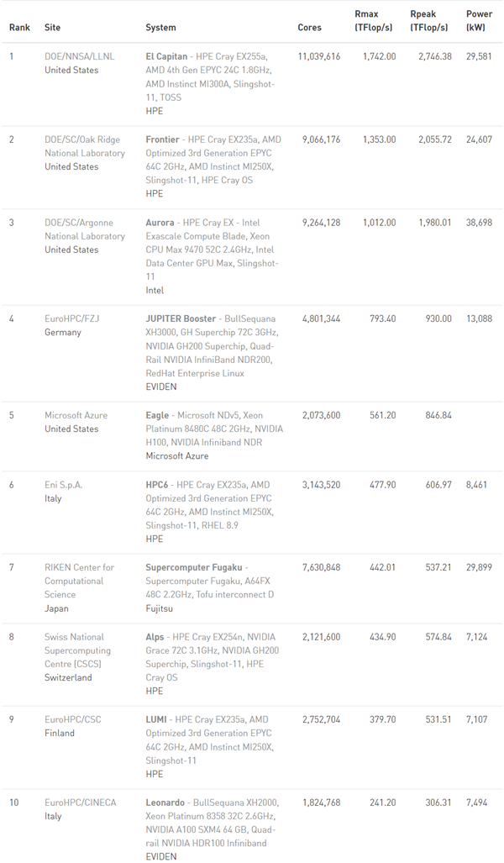Click the Frontier system name
Viewport: 504px width, 863px height.
[x=162, y=139]
